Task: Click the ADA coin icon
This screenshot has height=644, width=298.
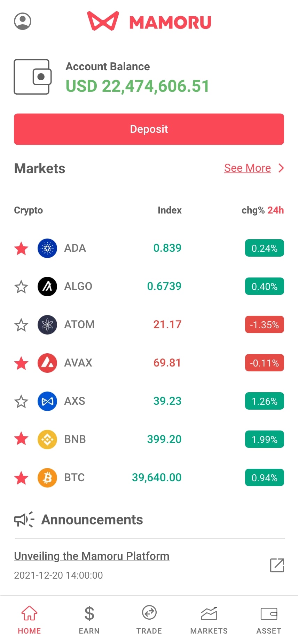Action: 47,248
